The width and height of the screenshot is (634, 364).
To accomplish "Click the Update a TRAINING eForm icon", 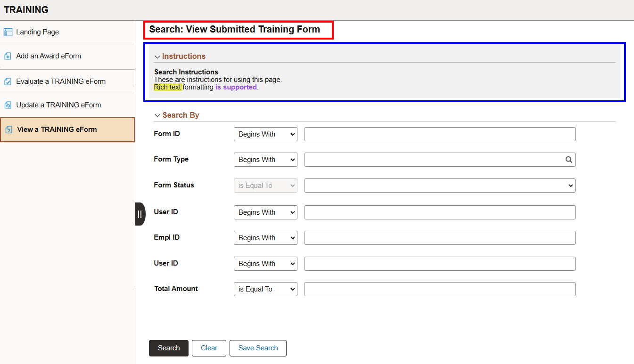I will (8, 105).
